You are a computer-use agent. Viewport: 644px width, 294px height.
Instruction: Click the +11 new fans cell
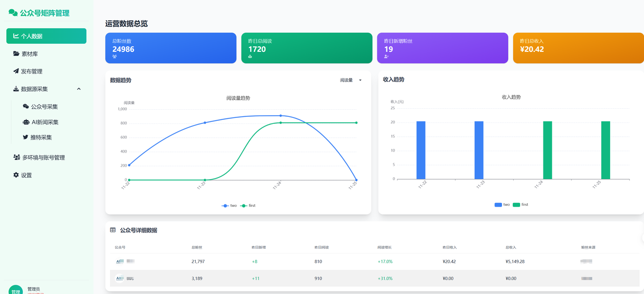point(256,278)
